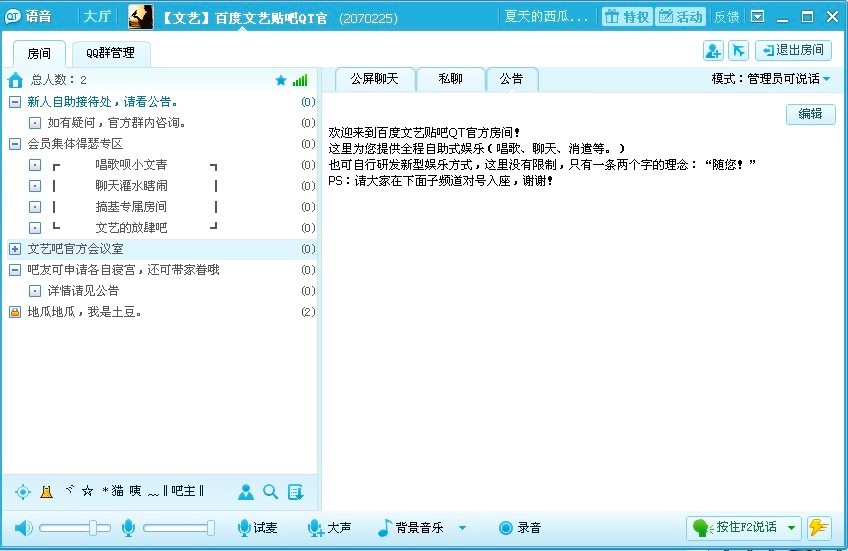Click the user list person icon
Viewport: 848px width, 551px height.
[x=246, y=492]
